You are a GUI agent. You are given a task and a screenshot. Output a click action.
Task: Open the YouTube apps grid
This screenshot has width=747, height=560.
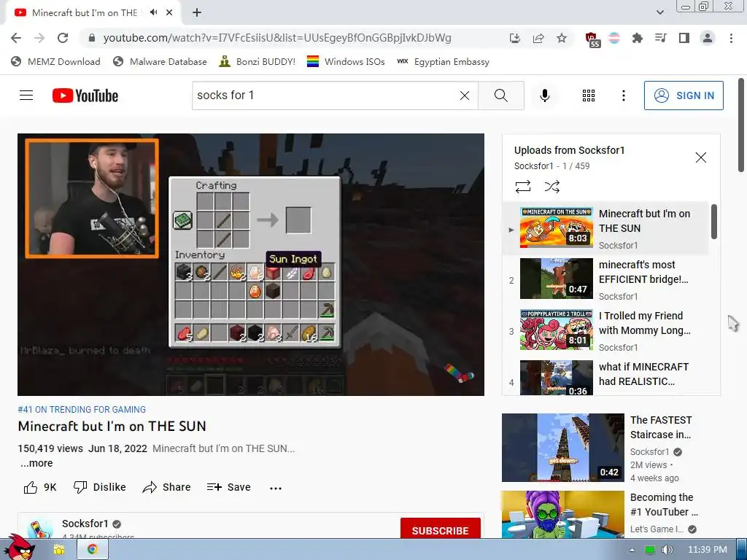click(589, 96)
